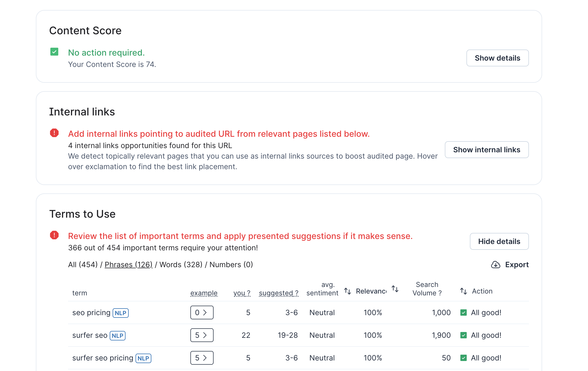Click the 'Add internal links pointing' red heading
The width and height of the screenshot is (588, 371).
pyautogui.click(x=219, y=134)
